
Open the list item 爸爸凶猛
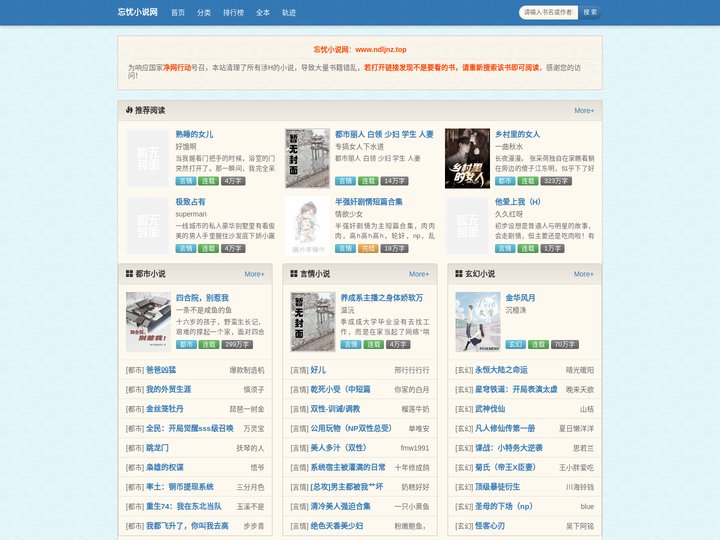[x=161, y=370]
